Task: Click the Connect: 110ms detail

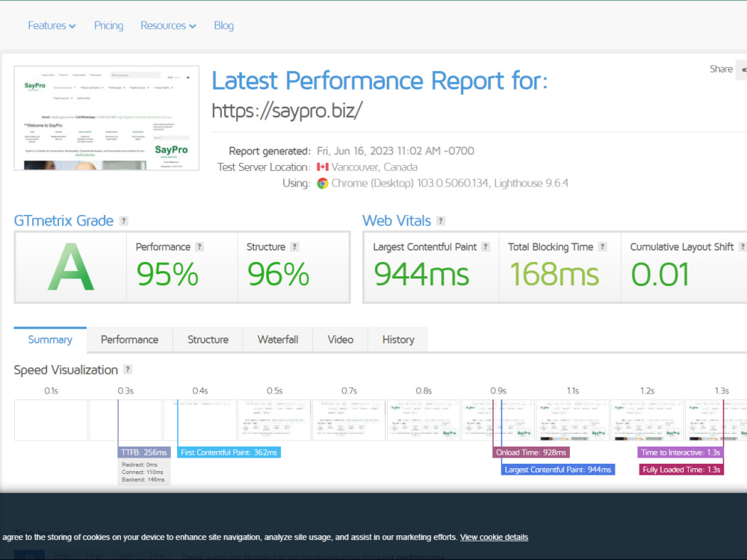Action: (x=143, y=472)
